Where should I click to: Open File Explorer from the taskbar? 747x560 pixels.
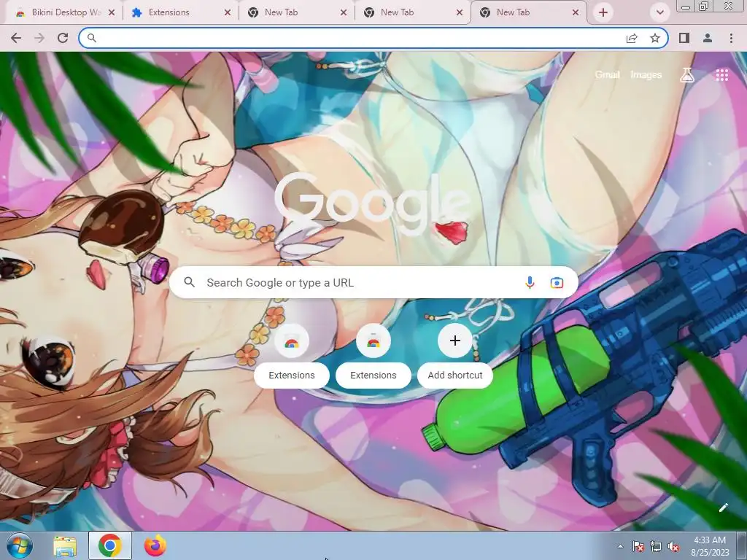(65, 545)
